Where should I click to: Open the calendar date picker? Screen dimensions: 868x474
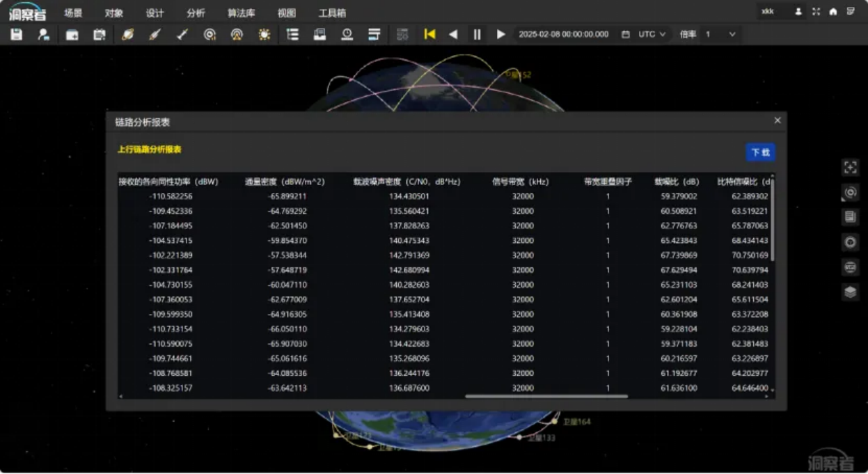625,34
